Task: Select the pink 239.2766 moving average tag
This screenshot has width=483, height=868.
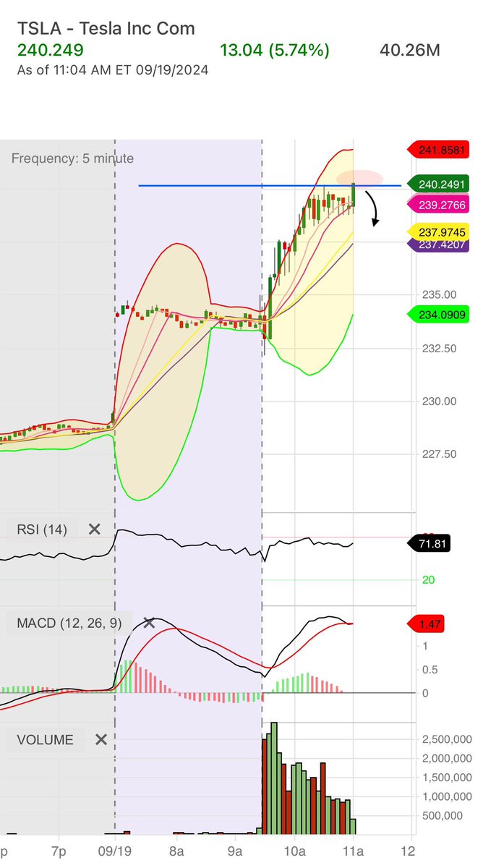Action: [438, 204]
